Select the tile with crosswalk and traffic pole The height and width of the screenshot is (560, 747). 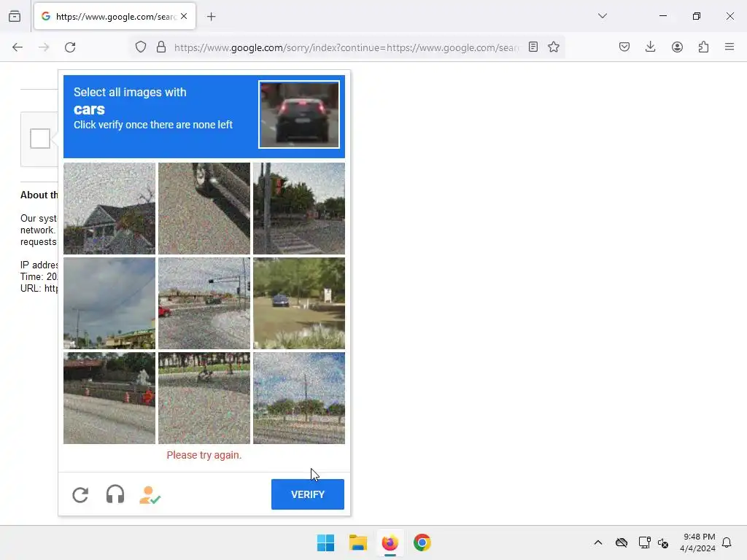click(x=298, y=209)
